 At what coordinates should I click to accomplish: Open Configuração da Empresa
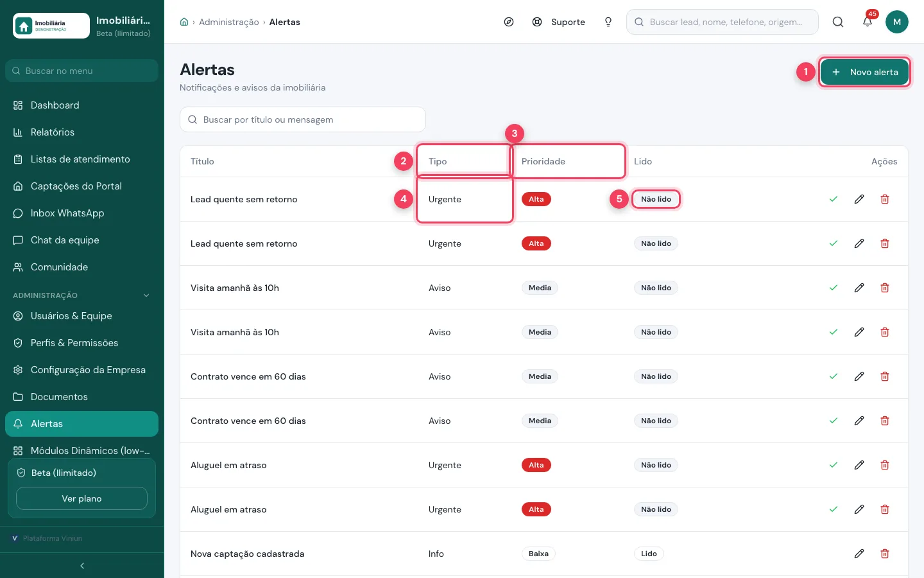[x=81, y=370]
